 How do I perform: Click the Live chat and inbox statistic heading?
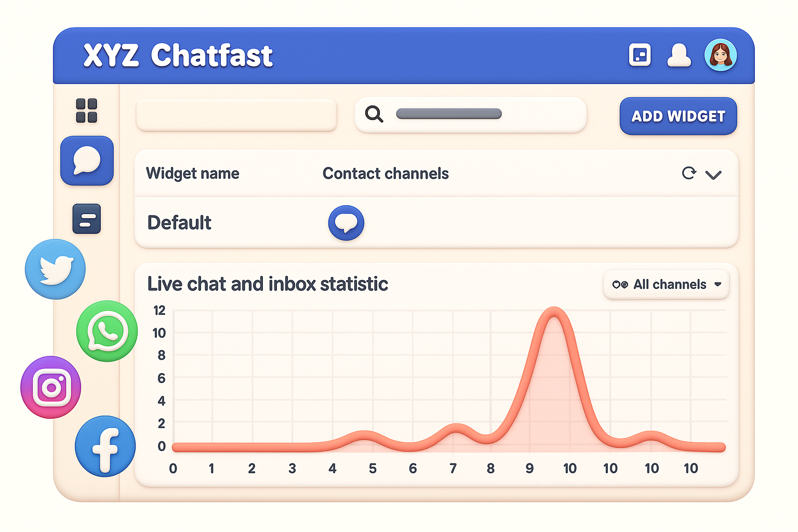point(268,284)
